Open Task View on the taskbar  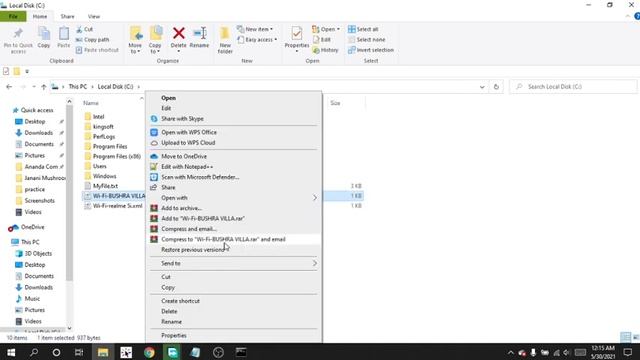(x=79, y=352)
